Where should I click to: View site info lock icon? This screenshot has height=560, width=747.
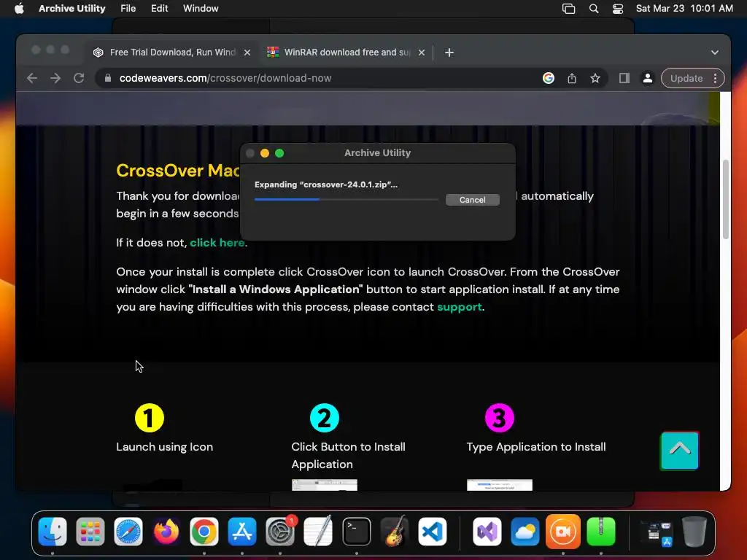click(x=108, y=78)
